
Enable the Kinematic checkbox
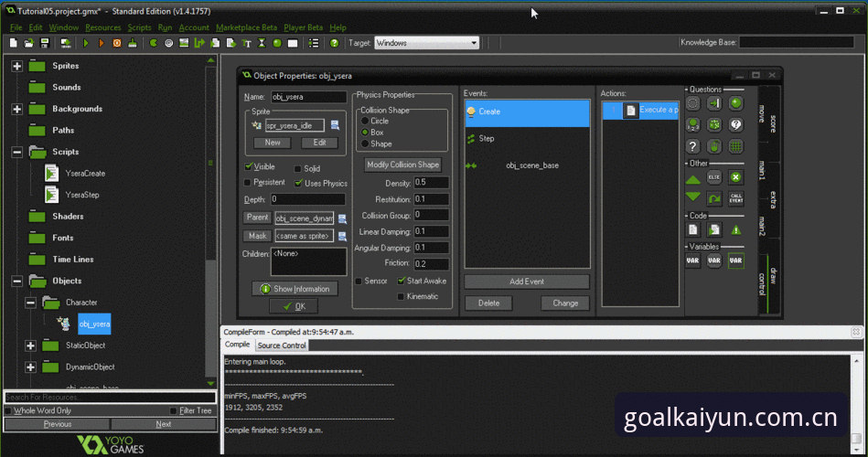[401, 296]
